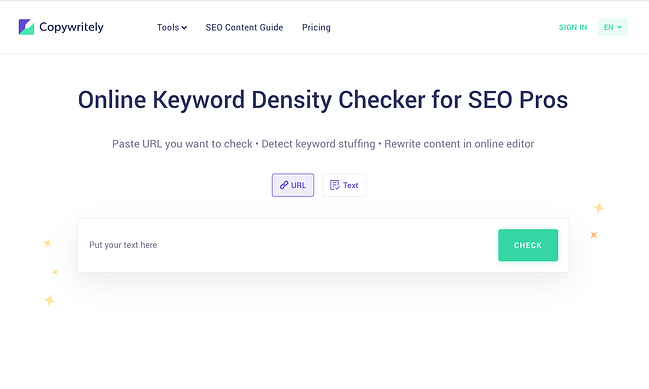Click the link chain icon on URL tab
This screenshot has width=649, height=389.
point(284,185)
